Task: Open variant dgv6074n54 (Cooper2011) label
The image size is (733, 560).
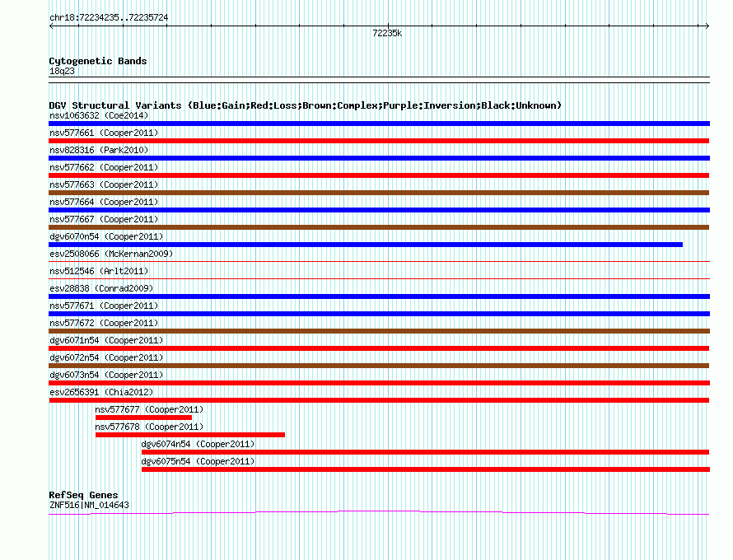Action: (x=198, y=444)
